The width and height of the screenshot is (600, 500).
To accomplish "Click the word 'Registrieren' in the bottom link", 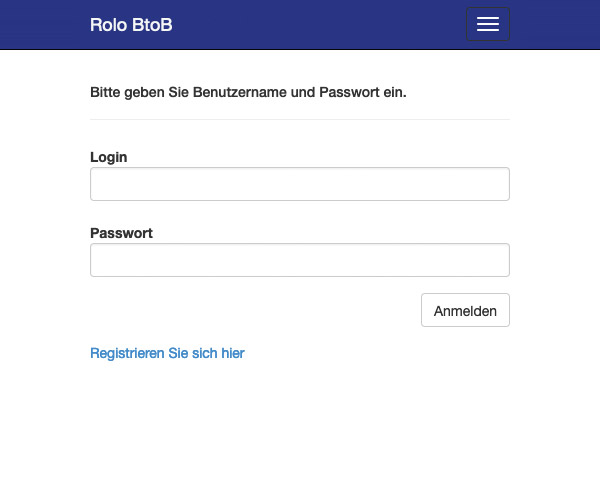I will pos(127,353).
